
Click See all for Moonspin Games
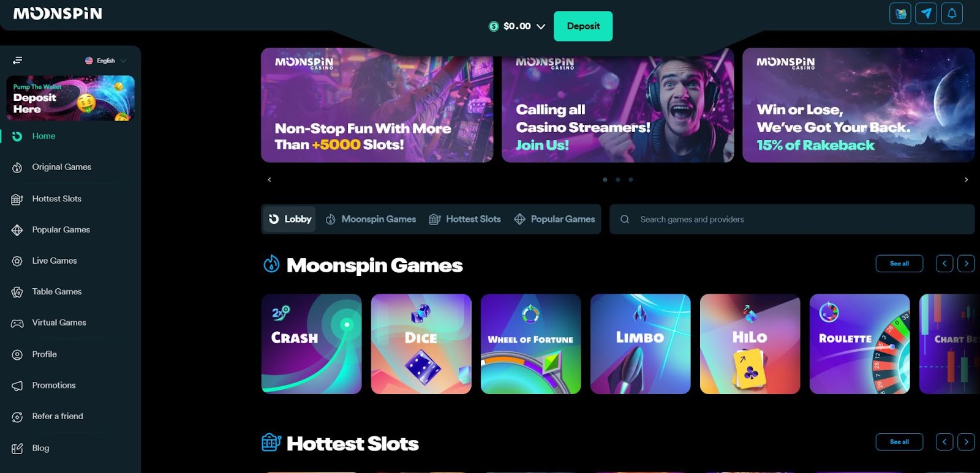(899, 264)
